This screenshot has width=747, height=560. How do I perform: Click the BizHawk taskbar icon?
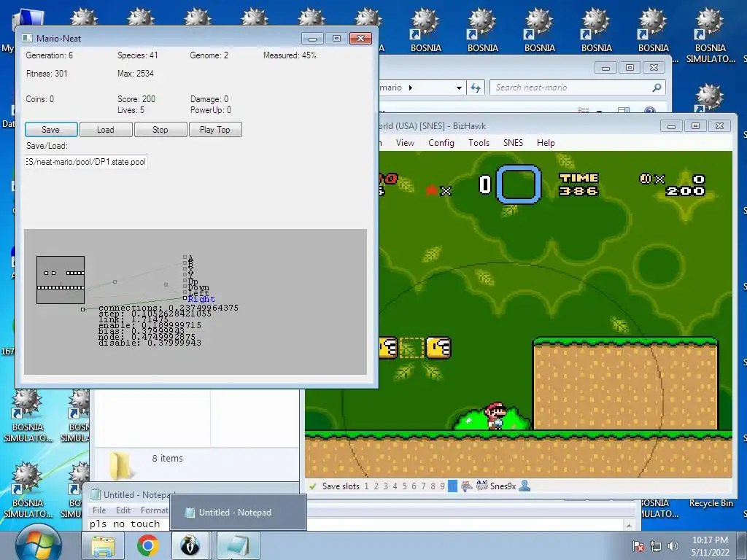click(x=190, y=545)
